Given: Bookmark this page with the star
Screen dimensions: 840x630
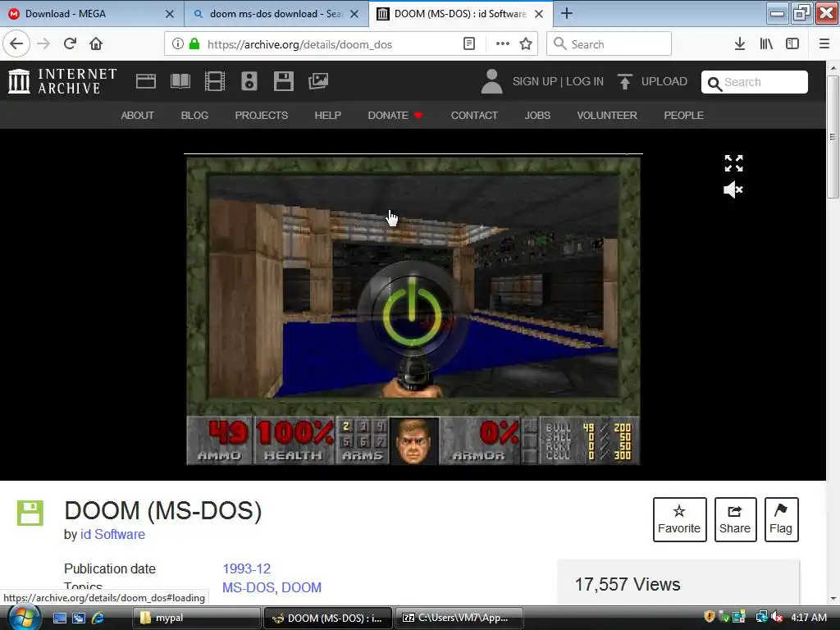Looking at the screenshot, I should (526, 44).
